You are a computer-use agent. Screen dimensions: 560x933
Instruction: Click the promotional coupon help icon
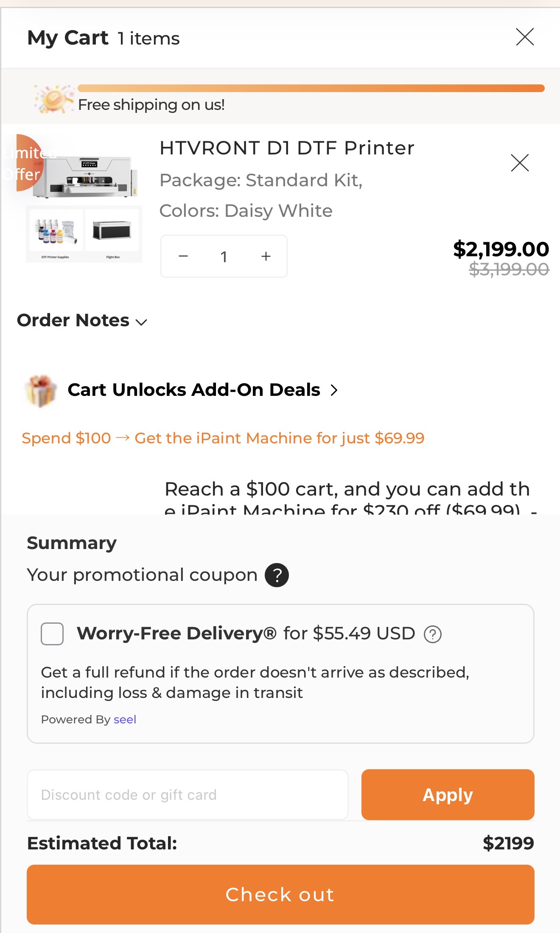pyautogui.click(x=277, y=575)
